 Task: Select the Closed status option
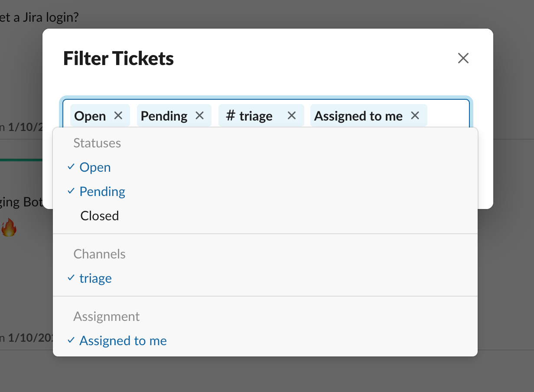click(265, 216)
